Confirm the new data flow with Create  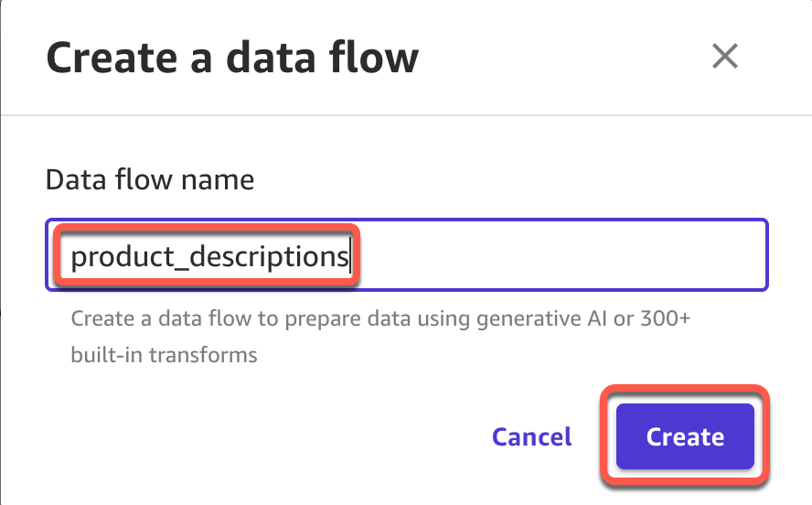click(685, 436)
